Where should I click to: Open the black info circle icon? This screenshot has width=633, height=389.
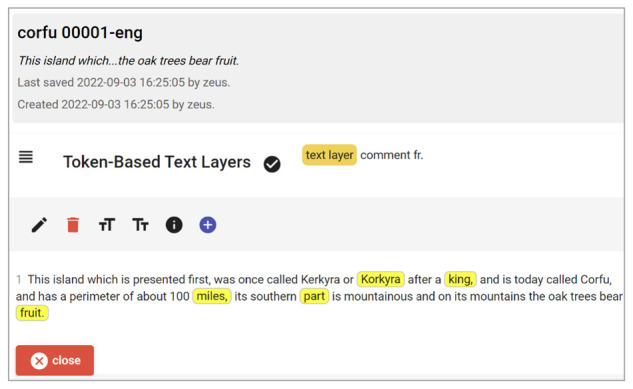tap(174, 225)
